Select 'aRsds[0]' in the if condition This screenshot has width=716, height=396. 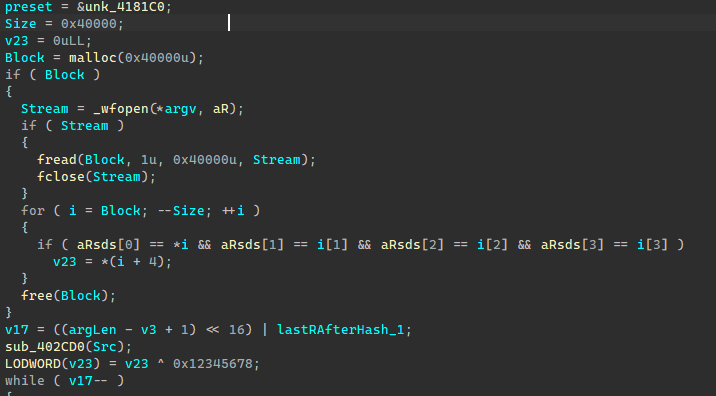pos(108,244)
